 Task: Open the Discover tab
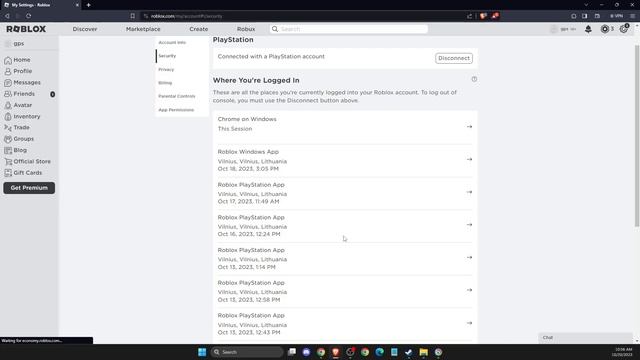coord(85,29)
